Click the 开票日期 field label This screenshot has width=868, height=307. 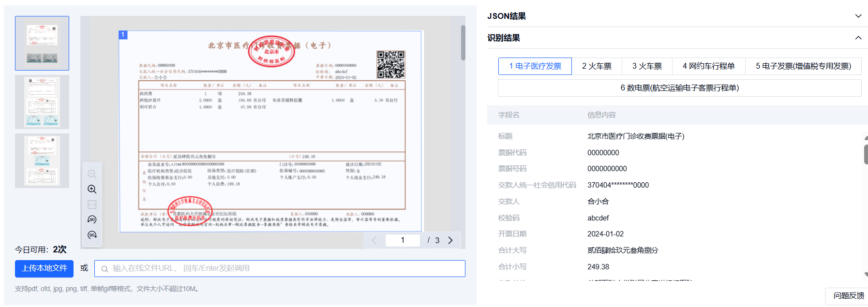point(512,234)
